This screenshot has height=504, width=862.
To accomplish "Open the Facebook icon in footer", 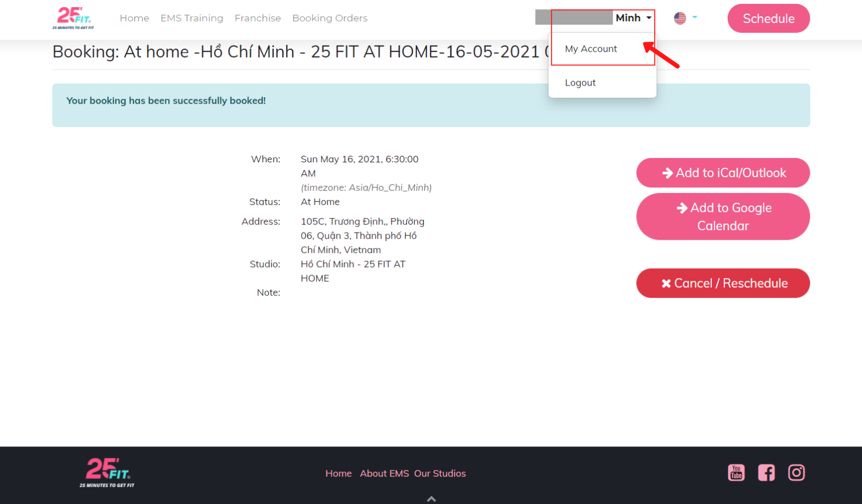I will tap(766, 472).
